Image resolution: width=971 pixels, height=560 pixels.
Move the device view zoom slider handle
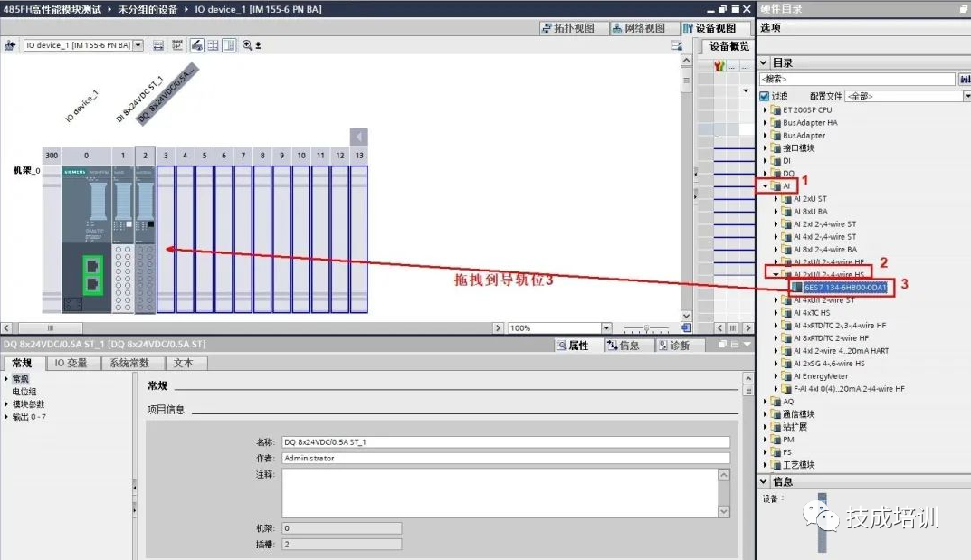646,328
